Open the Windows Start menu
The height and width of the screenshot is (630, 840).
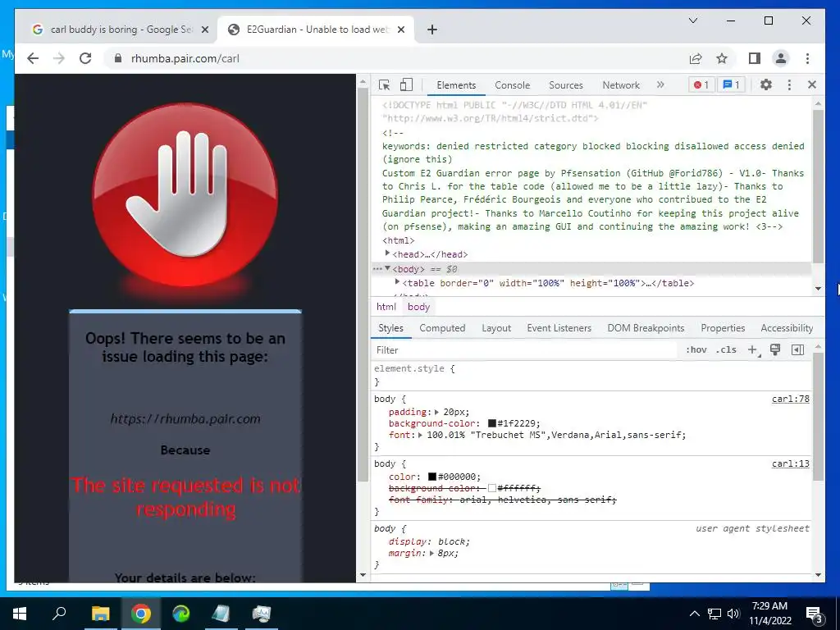click(x=20, y=614)
